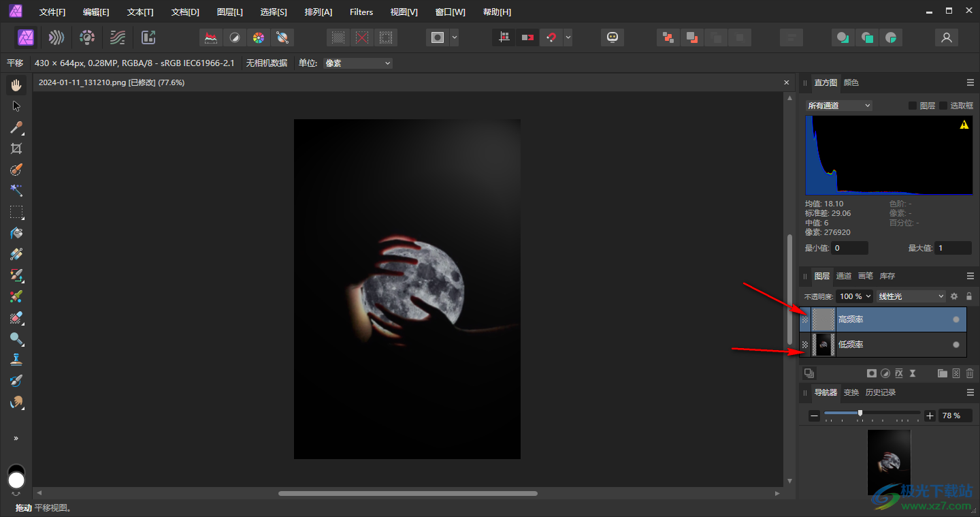This screenshot has width=980, height=517.
Task: Select the Crop tool
Action: pos(16,148)
